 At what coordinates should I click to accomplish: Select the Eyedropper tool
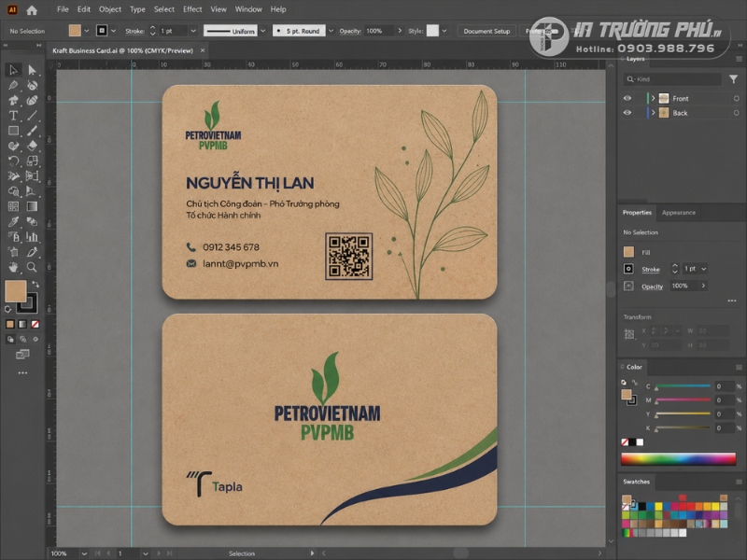point(13,221)
